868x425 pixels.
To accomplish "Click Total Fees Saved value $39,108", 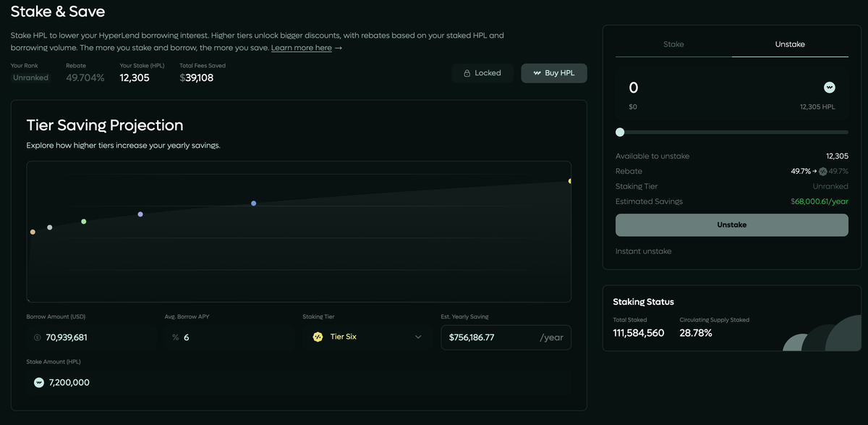I will coord(197,77).
